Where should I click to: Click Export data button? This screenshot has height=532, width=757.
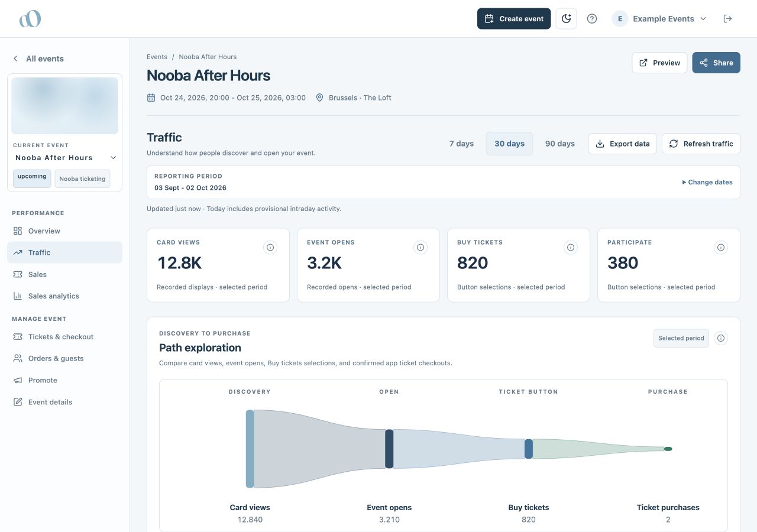pos(622,144)
